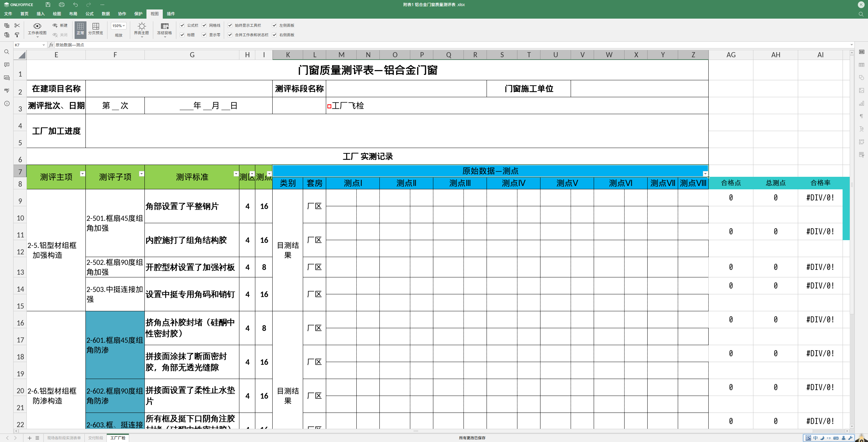Open the find icon in left sidebar

pos(6,52)
